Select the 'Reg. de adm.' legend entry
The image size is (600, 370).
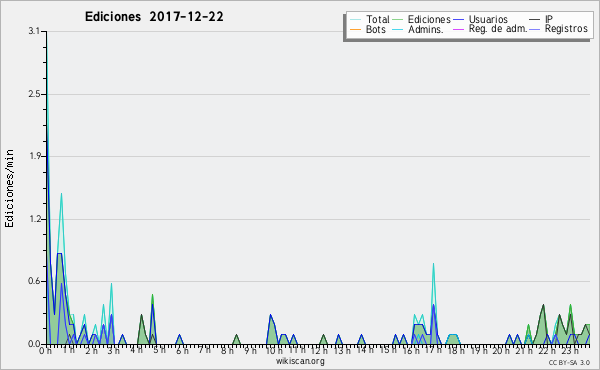click(x=498, y=29)
